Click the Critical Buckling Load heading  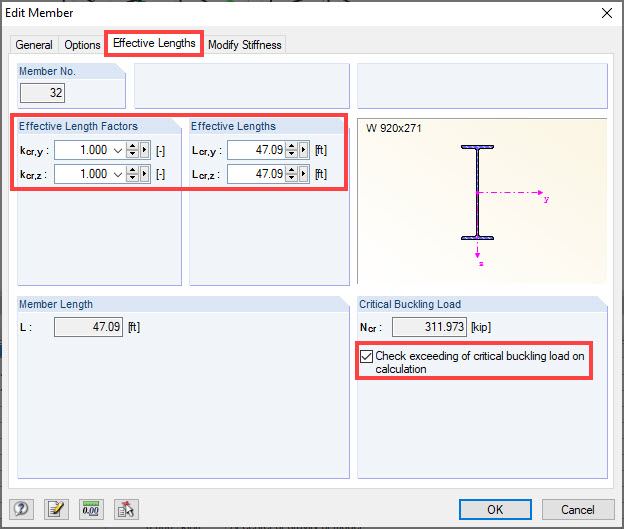click(x=410, y=304)
